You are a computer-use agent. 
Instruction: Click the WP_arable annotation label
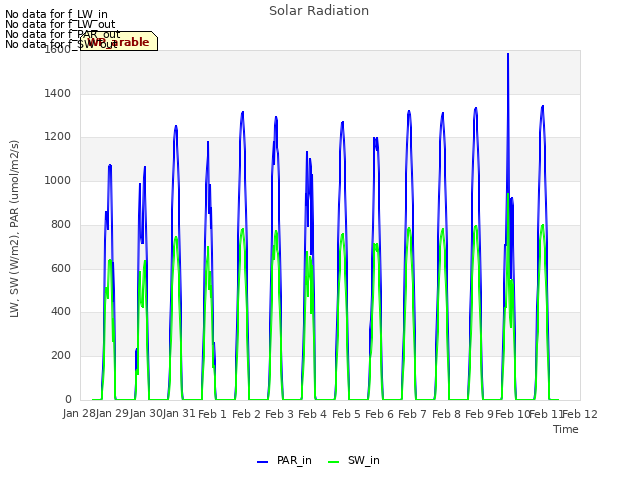119,42
